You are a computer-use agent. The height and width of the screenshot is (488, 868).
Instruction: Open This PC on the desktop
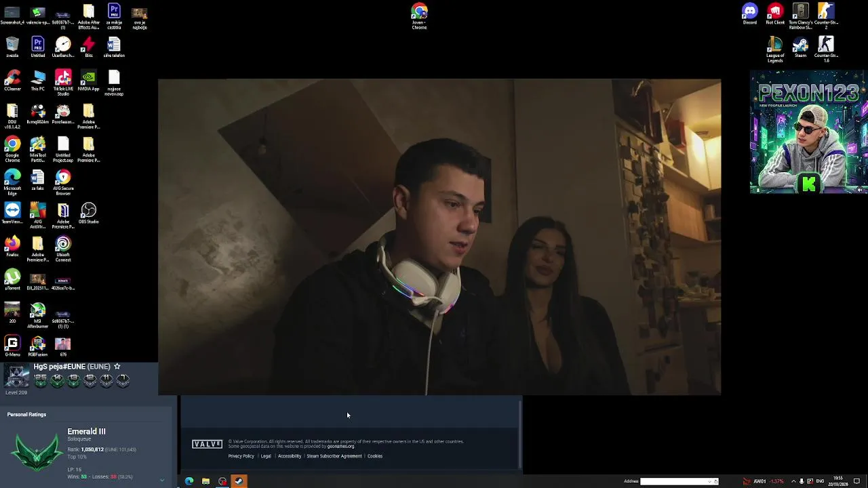click(37, 80)
